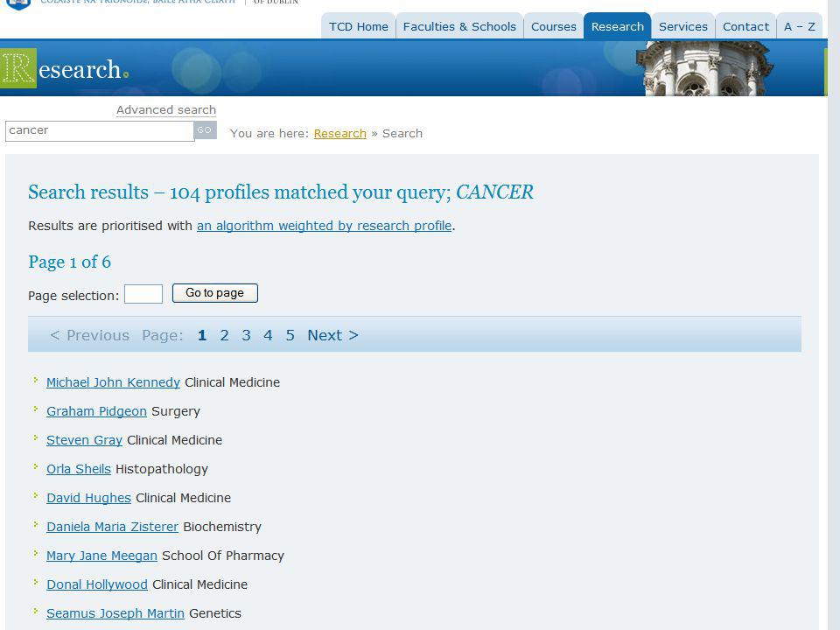Open Orla Sheils' profile
The width and height of the screenshot is (840, 630).
[79, 469]
